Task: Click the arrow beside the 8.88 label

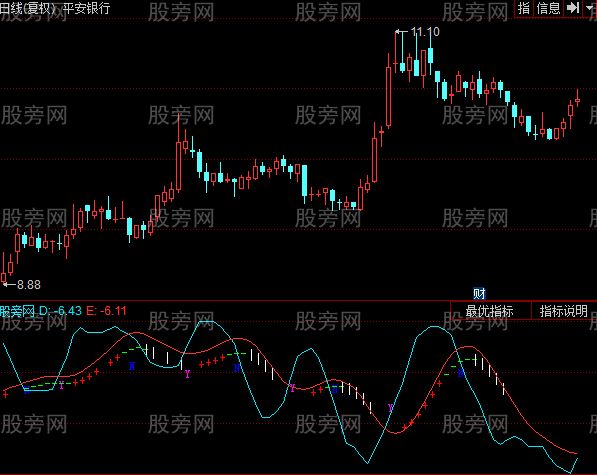Action: coord(9,284)
